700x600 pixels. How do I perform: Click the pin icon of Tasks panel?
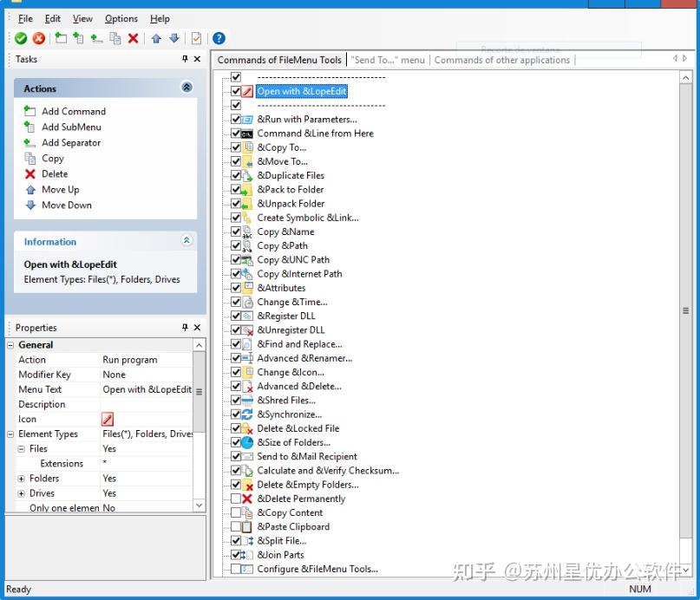coord(186,59)
